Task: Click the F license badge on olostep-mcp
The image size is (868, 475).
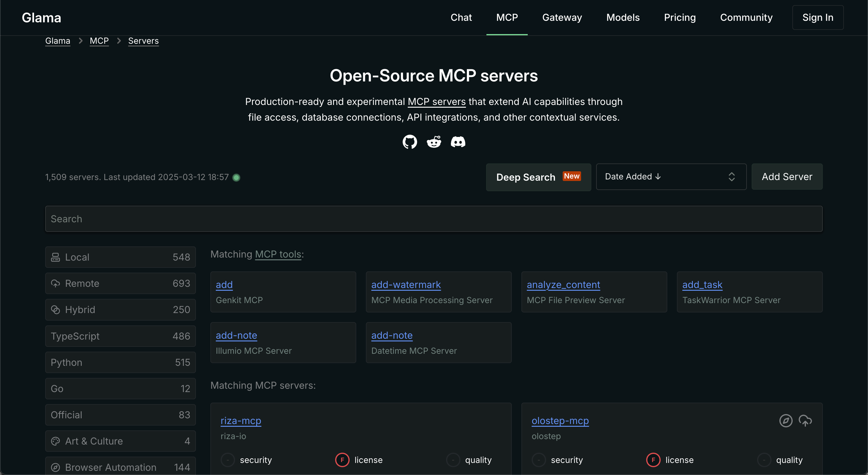Action: coord(653,460)
